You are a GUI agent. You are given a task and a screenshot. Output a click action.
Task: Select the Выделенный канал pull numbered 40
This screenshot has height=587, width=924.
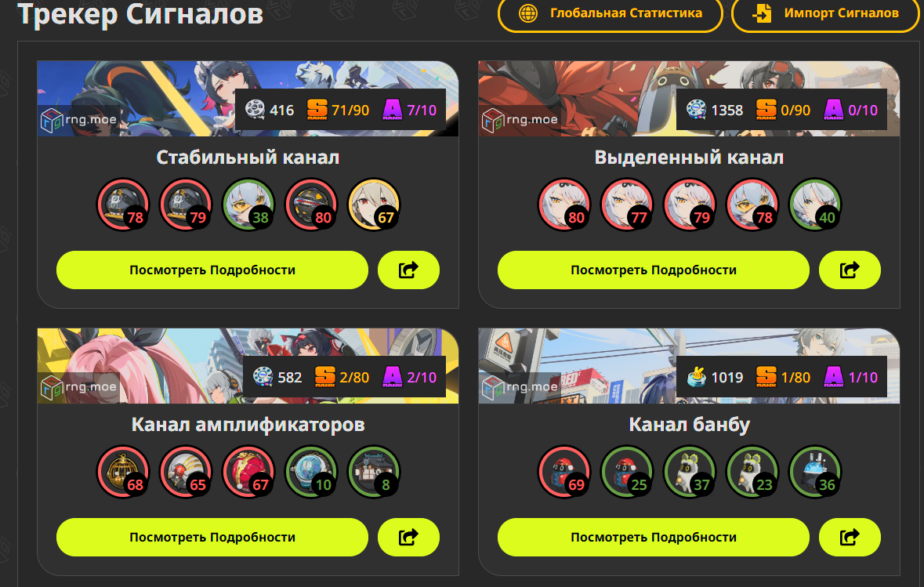click(815, 205)
